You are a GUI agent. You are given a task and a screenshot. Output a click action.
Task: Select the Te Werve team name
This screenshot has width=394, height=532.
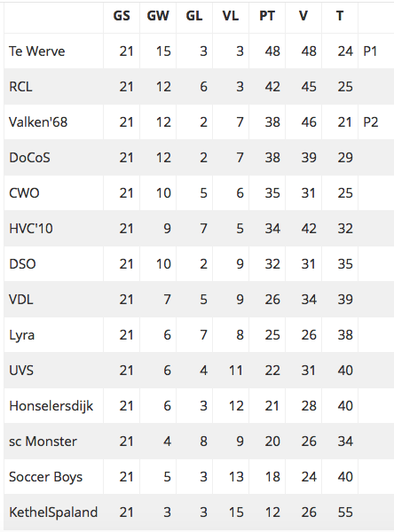coord(36,51)
